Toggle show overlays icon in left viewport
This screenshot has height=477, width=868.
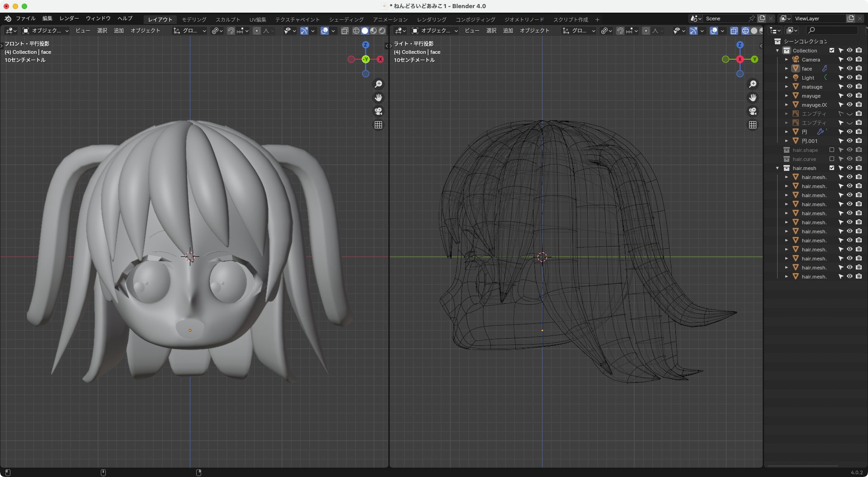click(325, 31)
